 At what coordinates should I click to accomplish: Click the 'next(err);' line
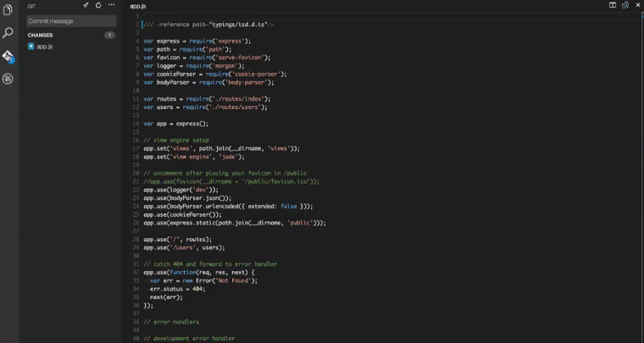click(166, 297)
